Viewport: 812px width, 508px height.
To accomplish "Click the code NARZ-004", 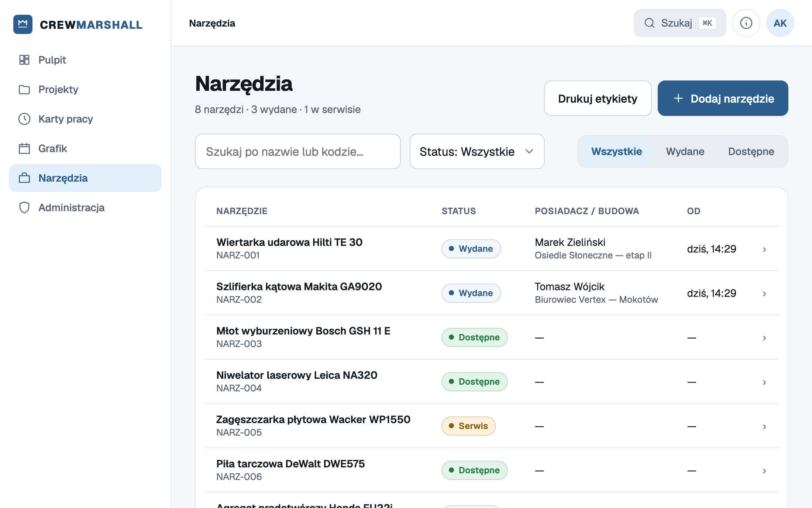I will pos(239,388).
